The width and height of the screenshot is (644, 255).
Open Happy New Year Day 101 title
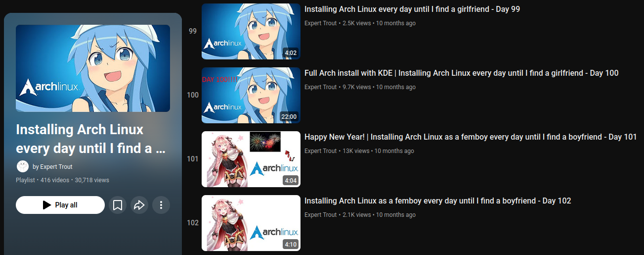(x=471, y=137)
